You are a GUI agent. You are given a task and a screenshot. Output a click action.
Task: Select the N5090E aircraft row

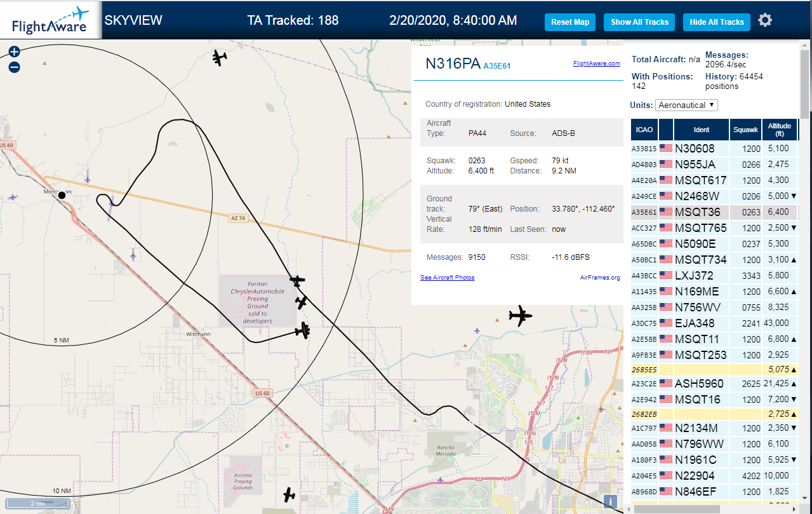click(x=714, y=244)
